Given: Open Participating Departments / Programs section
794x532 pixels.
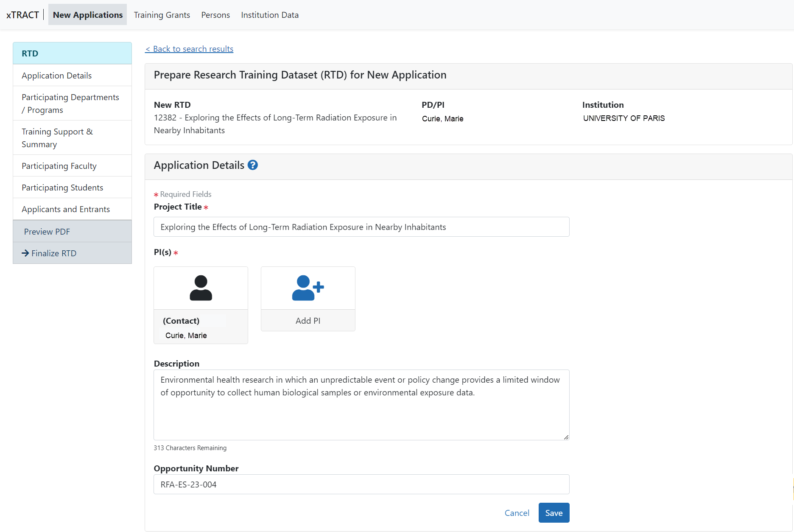Looking at the screenshot, I should [70, 103].
